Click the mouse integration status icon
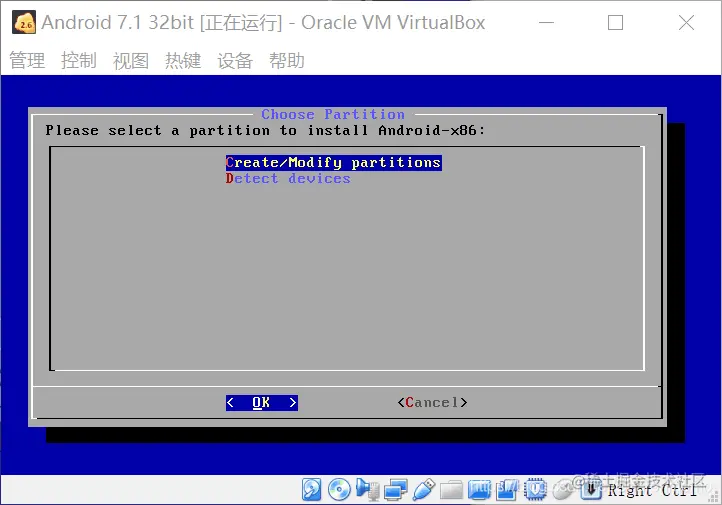This screenshot has height=505, width=722. tap(563, 490)
